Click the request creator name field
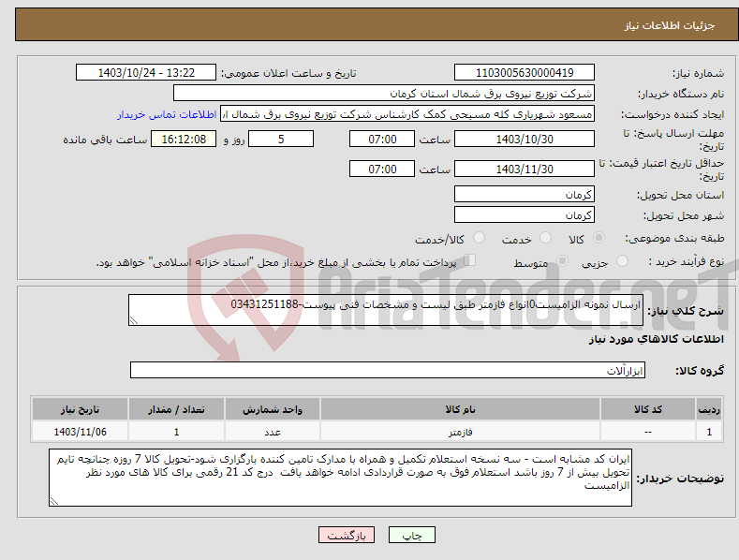The image size is (739, 560). click(x=407, y=114)
